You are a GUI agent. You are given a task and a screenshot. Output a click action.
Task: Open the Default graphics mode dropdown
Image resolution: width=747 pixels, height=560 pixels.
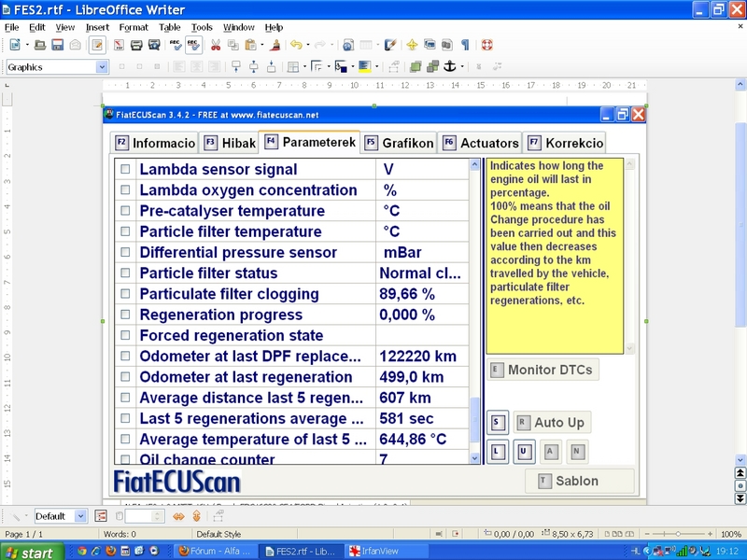(81, 516)
